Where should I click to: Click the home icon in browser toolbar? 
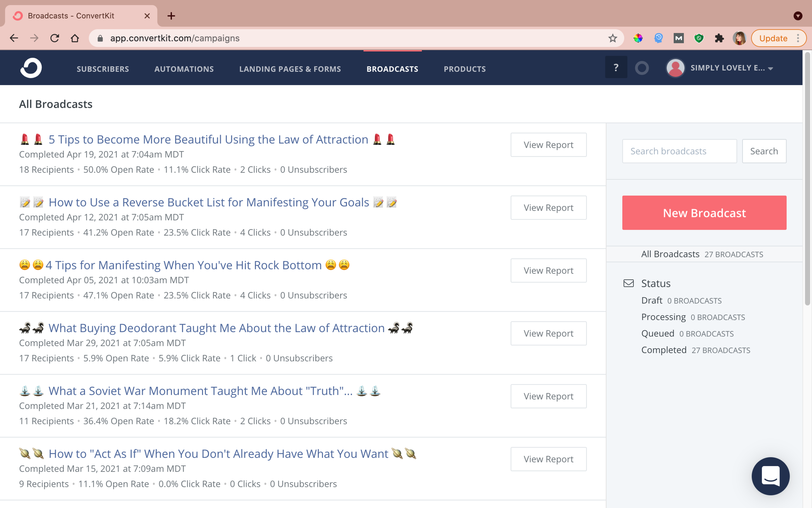pos(75,38)
